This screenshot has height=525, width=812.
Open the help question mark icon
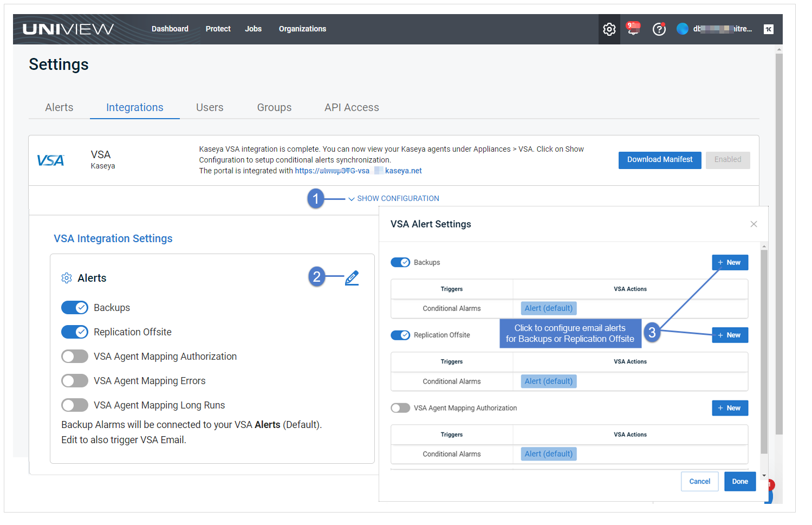tap(659, 29)
